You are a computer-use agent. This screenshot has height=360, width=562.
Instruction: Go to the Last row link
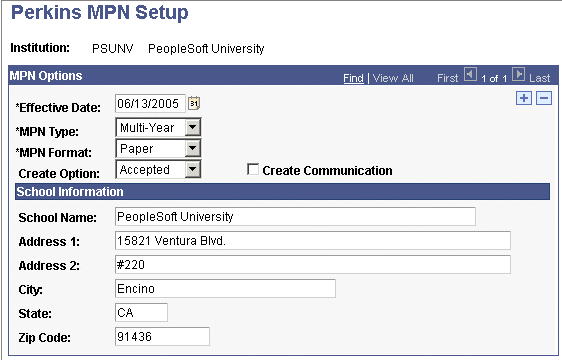pyautogui.click(x=539, y=78)
